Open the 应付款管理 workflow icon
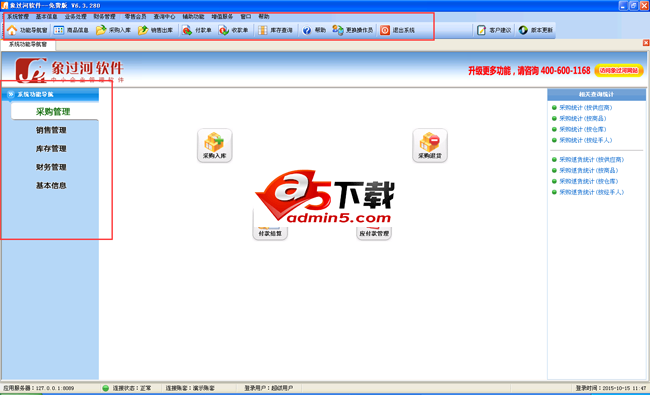 click(374, 233)
